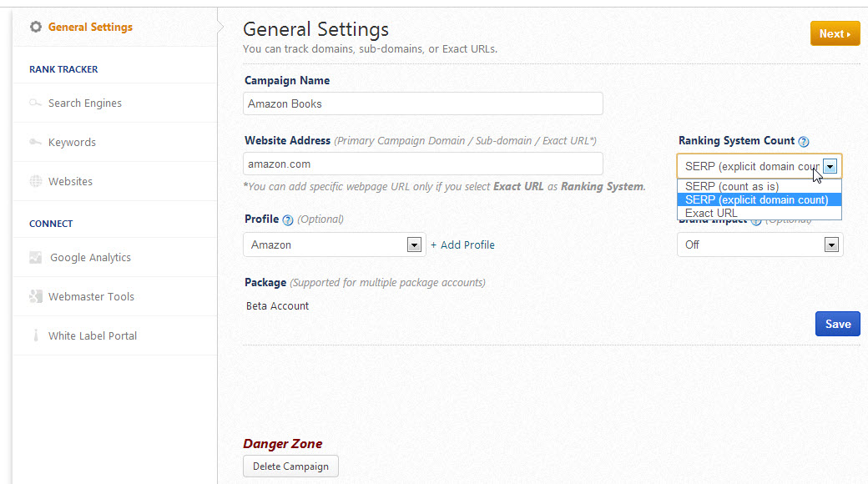Open the Brand Impact Off dropdown
Viewport: 868px width, 484px height.
click(x=830, y=245)
